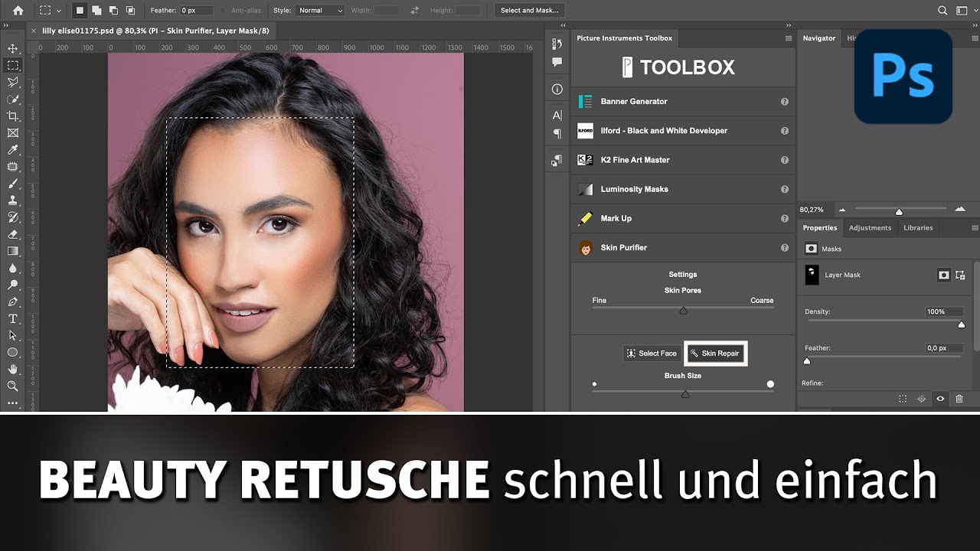Select the Eraser tool

[12, 234]
